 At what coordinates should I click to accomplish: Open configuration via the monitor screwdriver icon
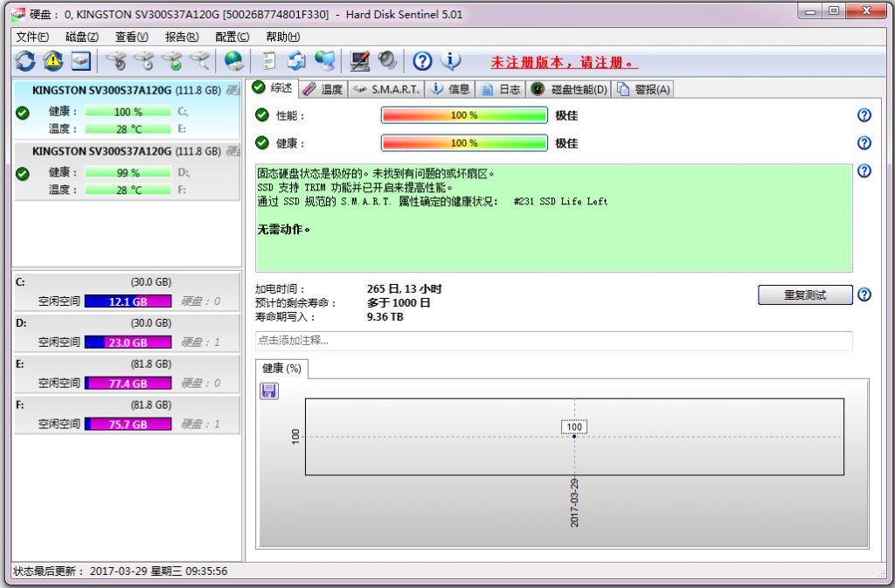pos(359,61)
